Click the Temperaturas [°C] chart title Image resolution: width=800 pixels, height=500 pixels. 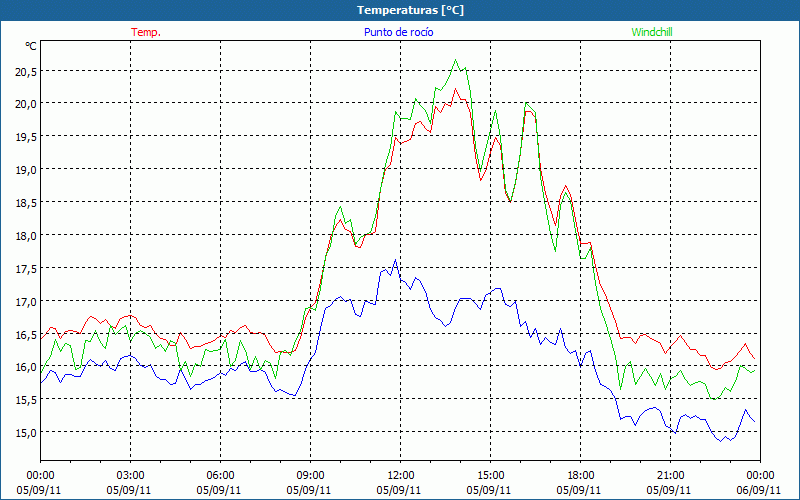[410, 10]
